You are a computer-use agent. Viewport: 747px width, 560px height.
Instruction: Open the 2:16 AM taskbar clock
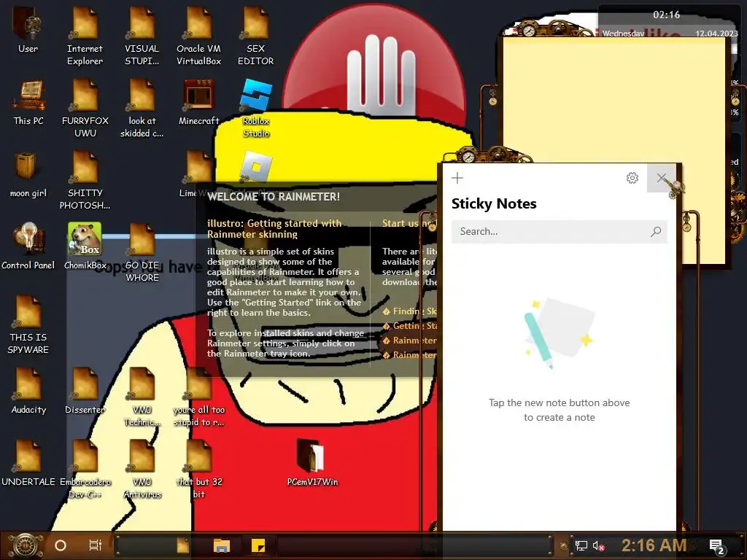pos(654,545)
